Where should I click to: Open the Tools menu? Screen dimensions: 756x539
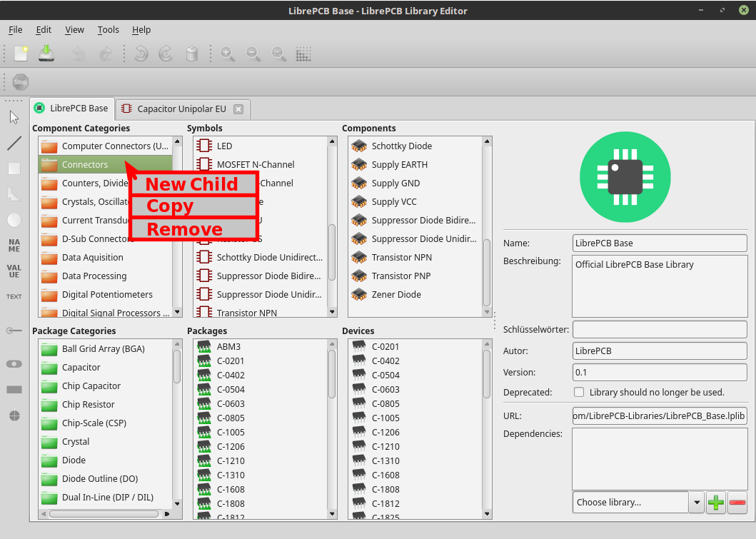pyautogui.click(x=108, y=30)
